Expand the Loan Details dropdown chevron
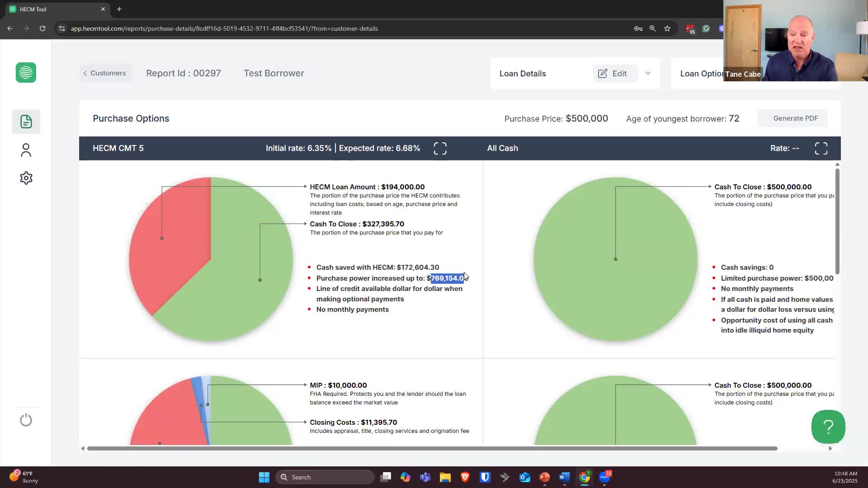Viewport: 868px width, 488px height. [x=648, y=73]
